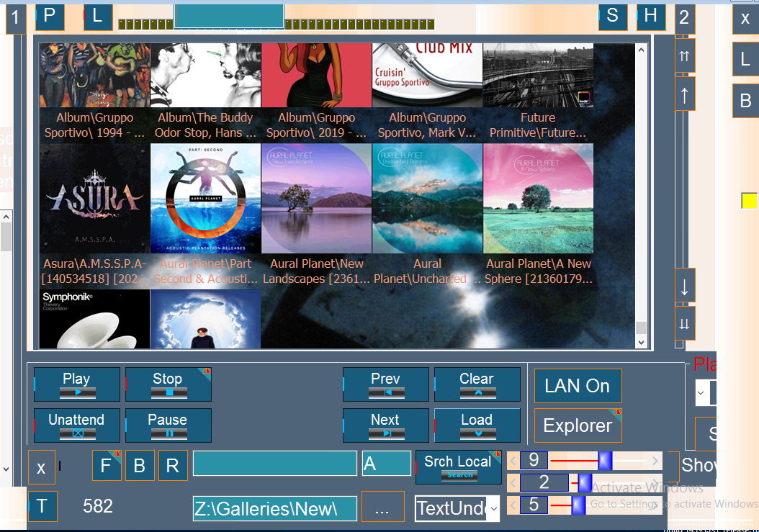Screen dimensions: 759x532
Task: Click the B button next to F
Action: 140,466
